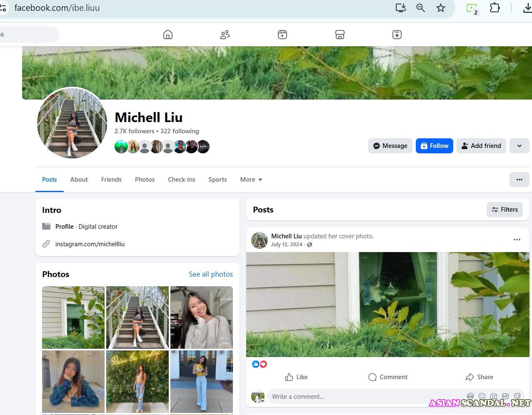
Task: Click the green media extension icon with badge 2
Action: coord(472,8)
